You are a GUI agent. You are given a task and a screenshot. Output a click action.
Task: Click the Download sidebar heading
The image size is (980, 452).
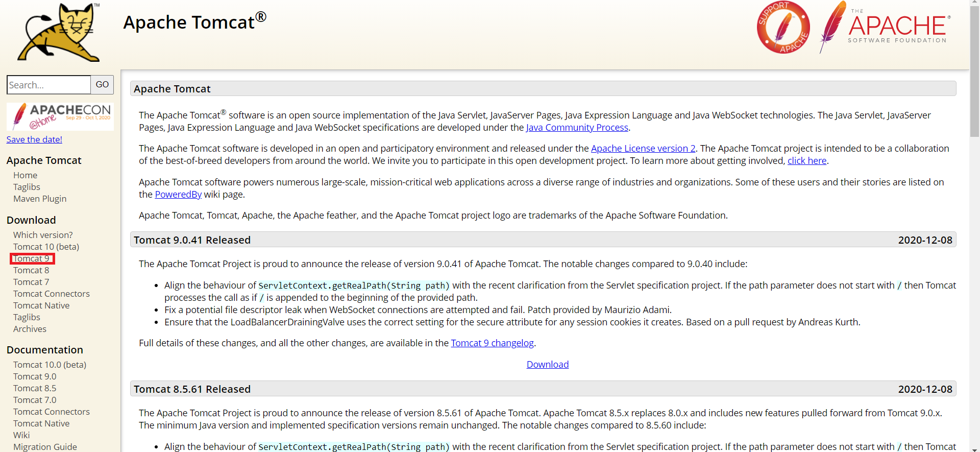coord(31,220)
